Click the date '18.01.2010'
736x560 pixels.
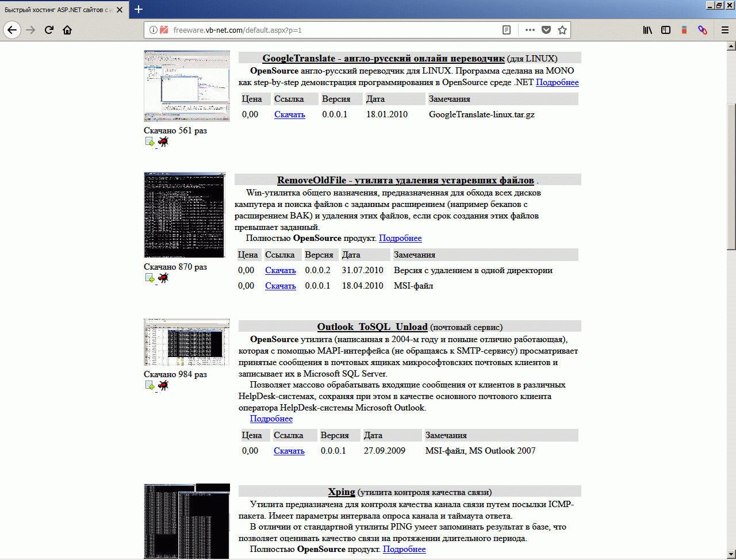point(387,114)
